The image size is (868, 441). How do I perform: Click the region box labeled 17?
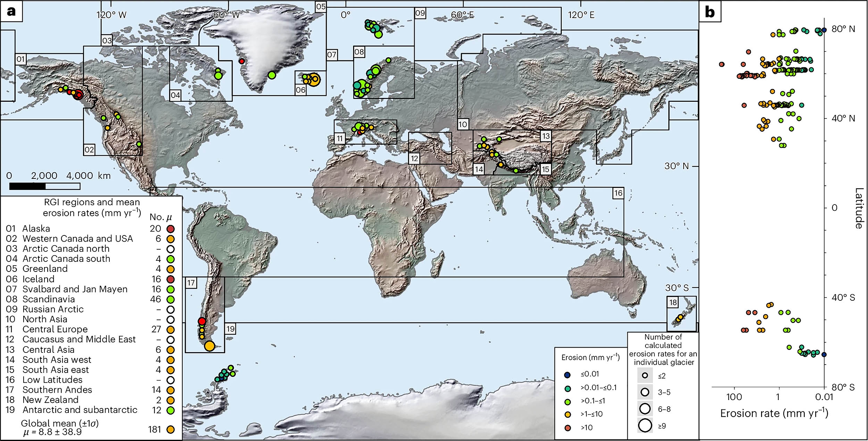click(x=191, y=283)
